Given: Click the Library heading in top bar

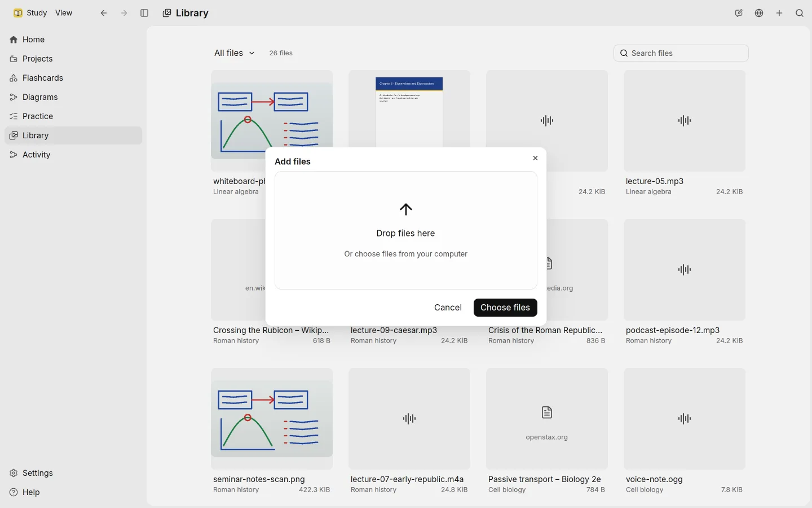Looking at the screenshot, I should click(x=192, y=13).
